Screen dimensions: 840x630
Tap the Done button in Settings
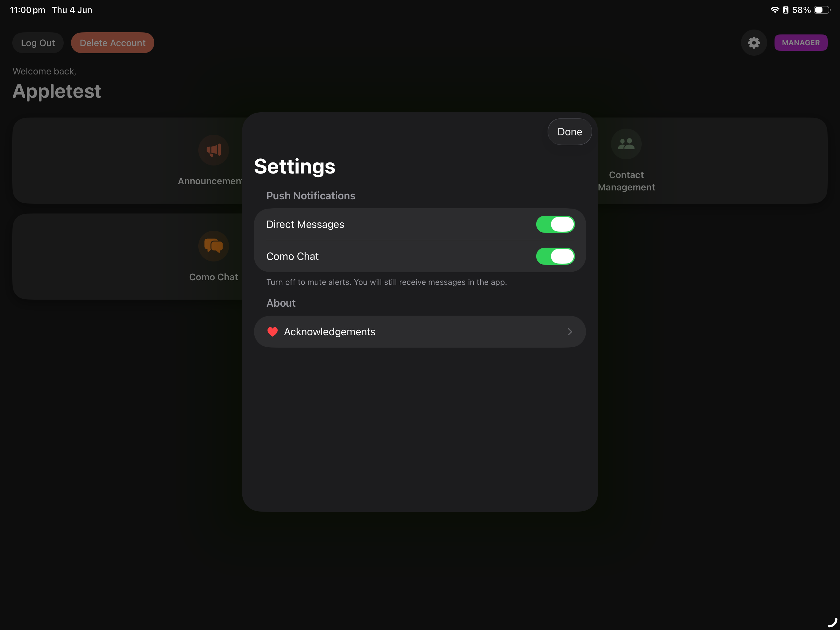tap(569, 131)
